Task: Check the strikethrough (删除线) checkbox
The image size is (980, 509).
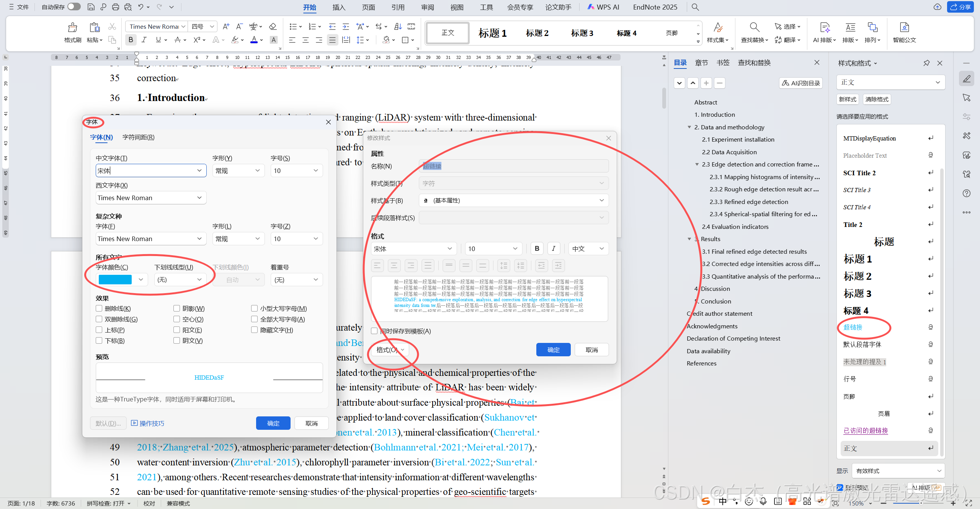Action: [99, 308]
